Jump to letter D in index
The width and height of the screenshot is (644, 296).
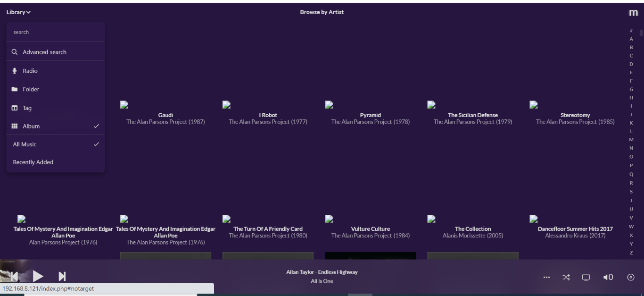(631, 64)
